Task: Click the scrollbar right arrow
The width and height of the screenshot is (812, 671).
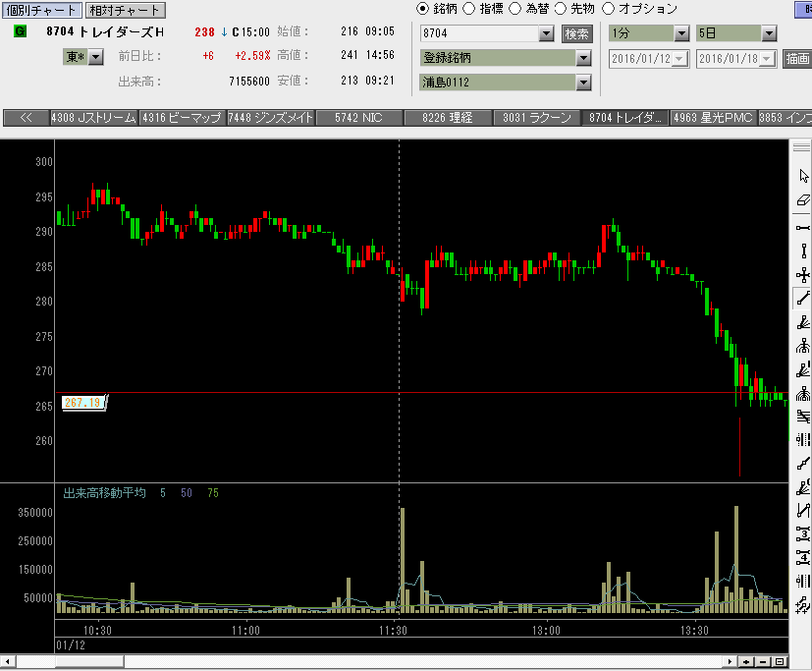Action: pyautogui.click(x=730, y=662)
